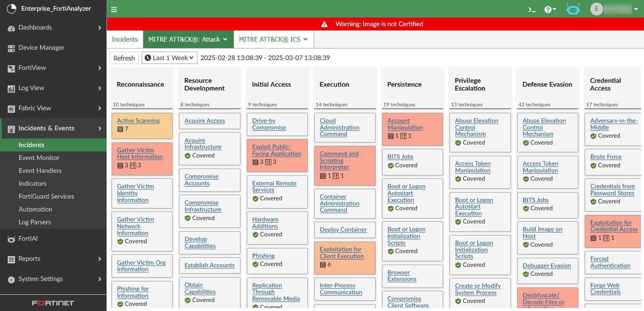Click the user avatar letter E
The width and height of the screenshot is (644, 311).
coord(596,9)
